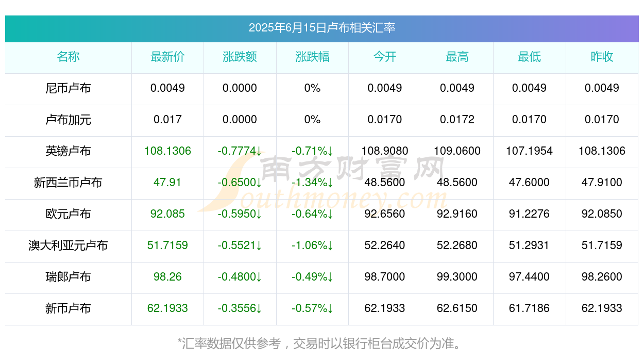
Task: Click high value 99.3000
Action: coord(457,277)
